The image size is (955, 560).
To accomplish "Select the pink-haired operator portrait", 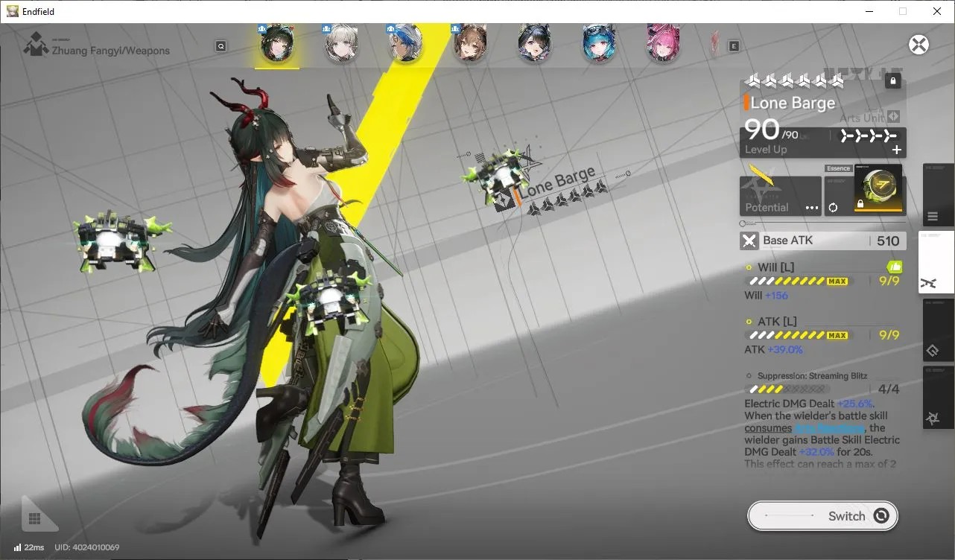I will [x=663, y=44].
